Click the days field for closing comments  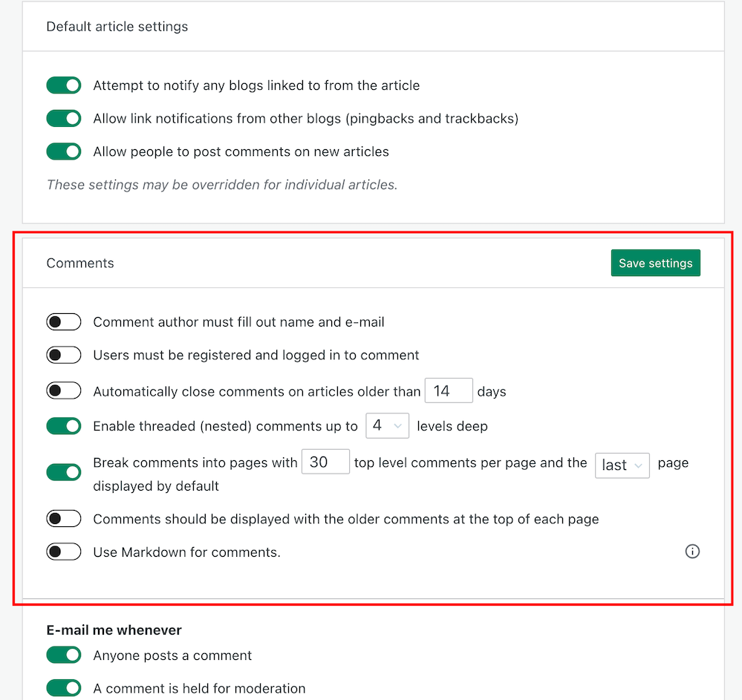(449, 391)
